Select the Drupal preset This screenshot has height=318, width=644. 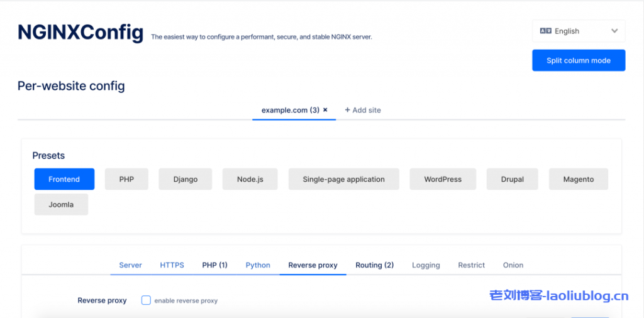[512, 179]
